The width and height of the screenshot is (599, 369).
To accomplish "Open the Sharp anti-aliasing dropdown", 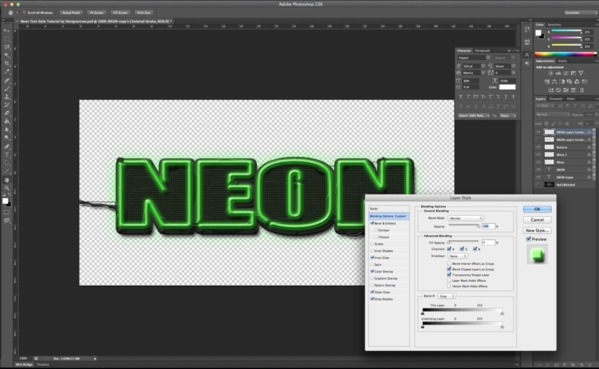I will click(508, 115).
